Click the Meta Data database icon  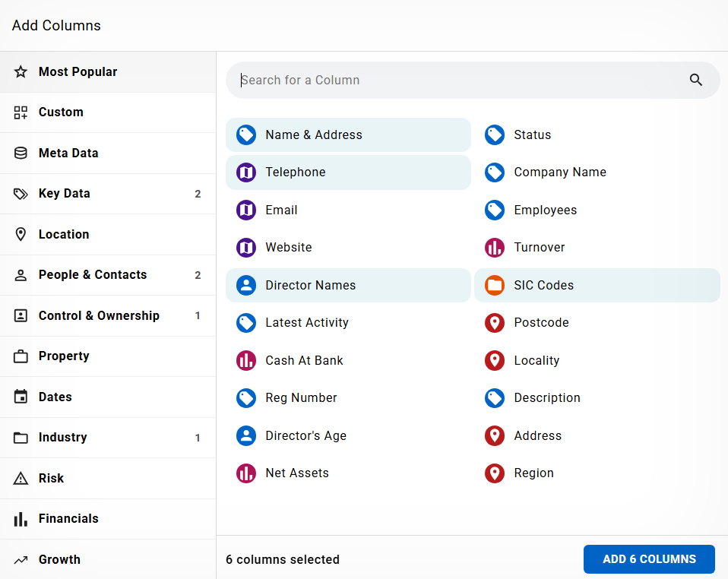(x=21, y=153)
